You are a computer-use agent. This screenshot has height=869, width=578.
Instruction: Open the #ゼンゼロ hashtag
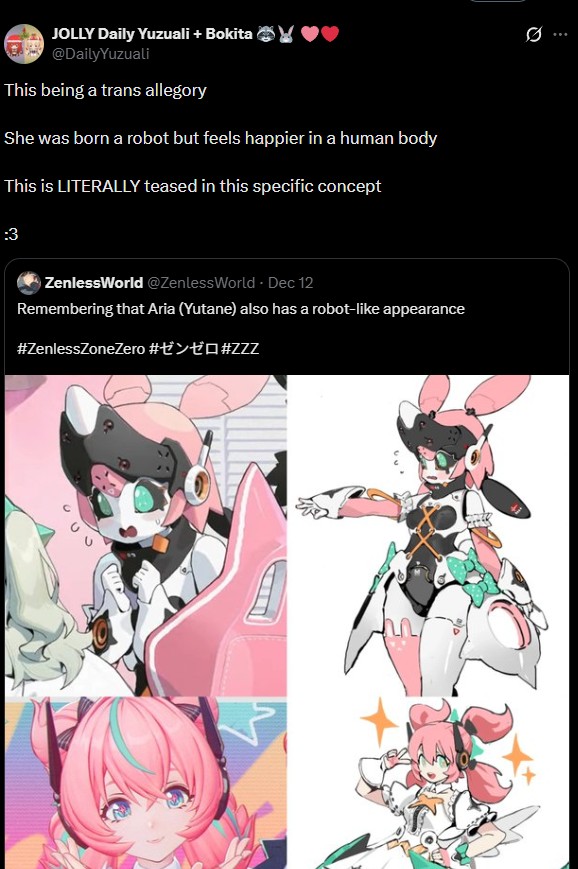[183, 349]
